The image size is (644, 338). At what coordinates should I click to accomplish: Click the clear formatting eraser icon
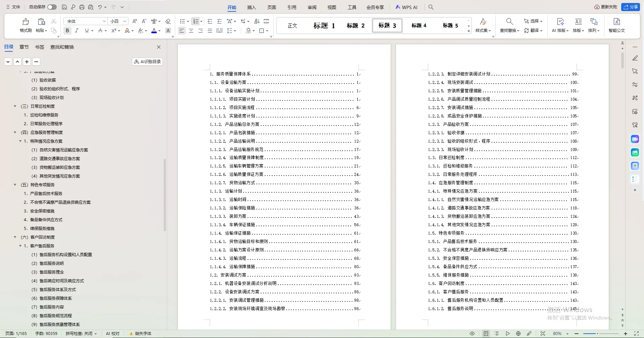coord(168,21)
